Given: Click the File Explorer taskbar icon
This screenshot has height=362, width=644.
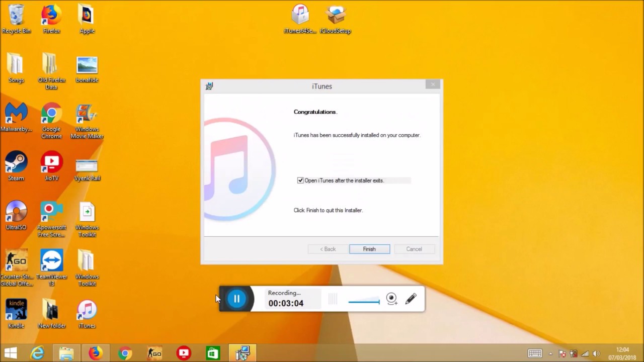Looking at the screenshot, I should [x=66, y=353].
